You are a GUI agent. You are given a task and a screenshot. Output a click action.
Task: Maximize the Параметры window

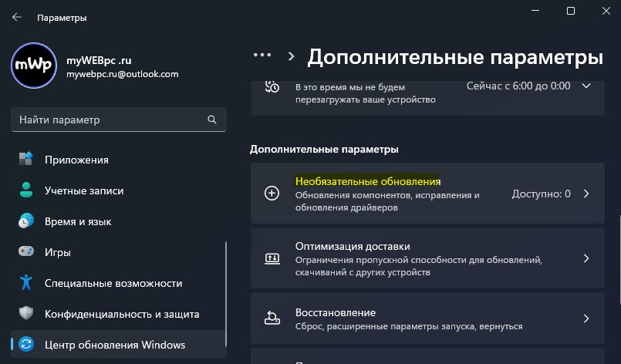point(571,11)
